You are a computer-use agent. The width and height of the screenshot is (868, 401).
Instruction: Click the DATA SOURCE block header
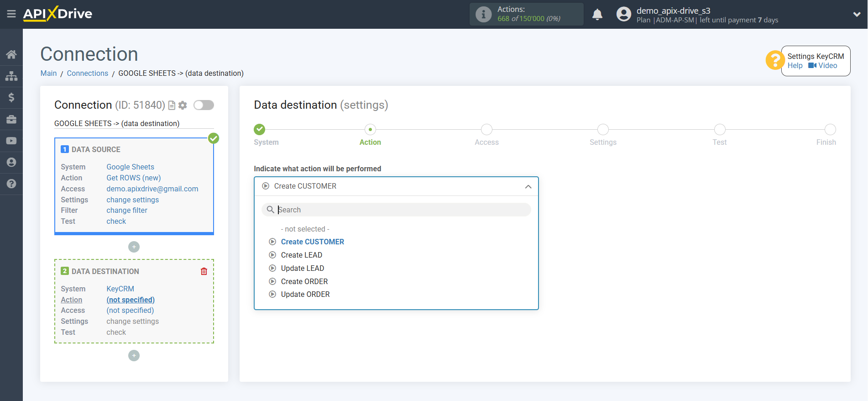[96, 149]
